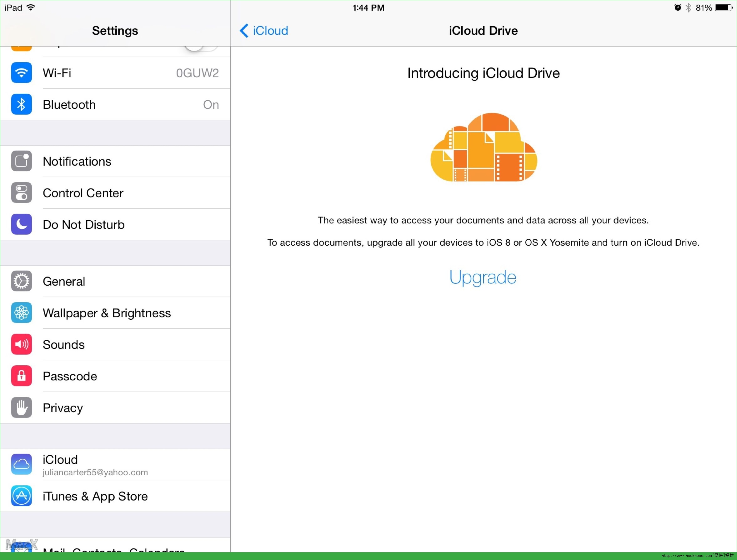Tap the Control Center icon
Screen dimensions: 737x560
(21, 193)
